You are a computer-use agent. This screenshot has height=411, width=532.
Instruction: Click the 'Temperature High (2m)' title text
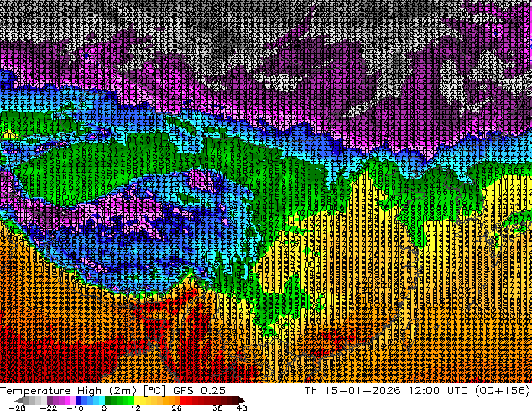tap(68, 391)
